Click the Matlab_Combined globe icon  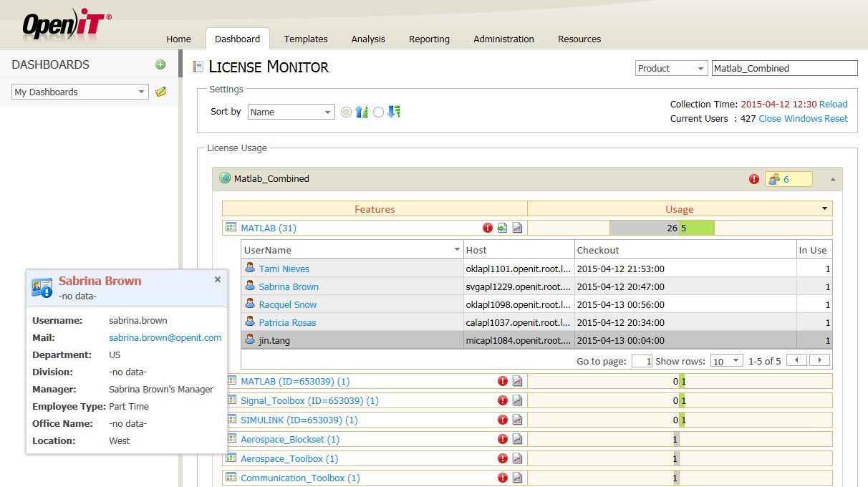225,178
